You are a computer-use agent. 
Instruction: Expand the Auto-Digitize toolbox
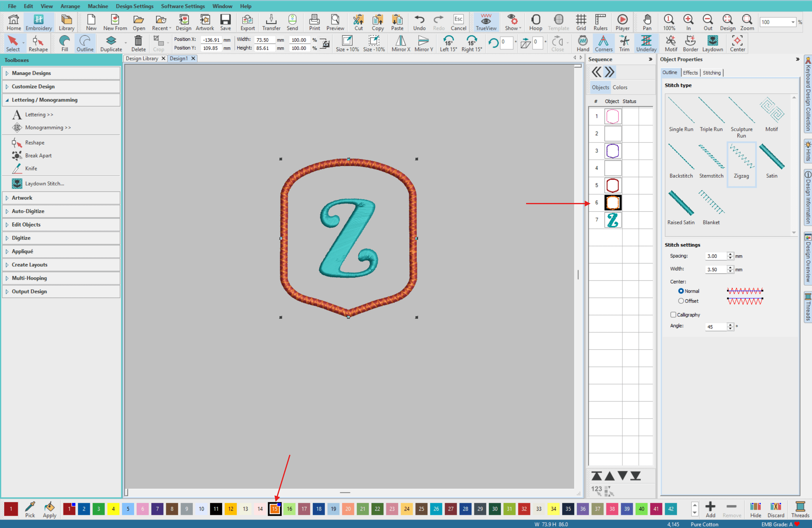coord(28,211)
